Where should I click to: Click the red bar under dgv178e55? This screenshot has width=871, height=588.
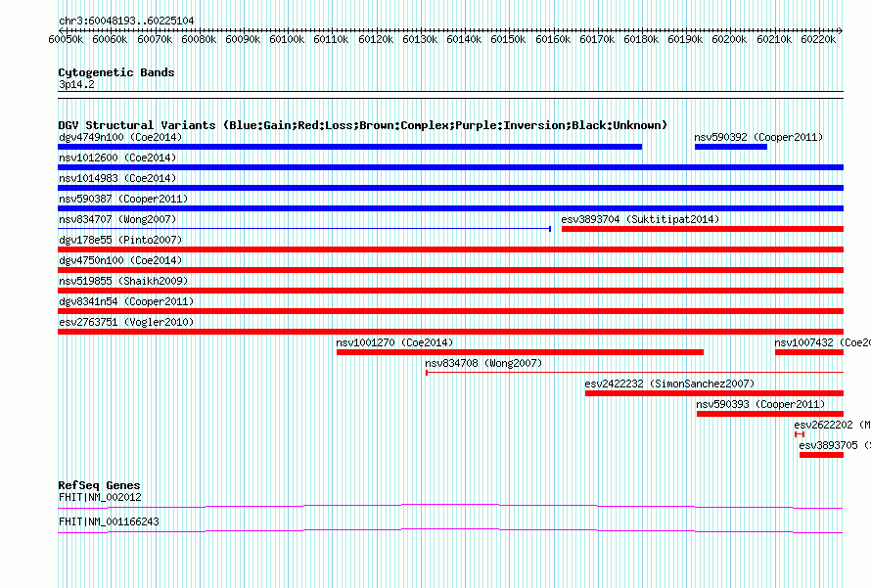pyautogui.click(x=450, y=249)
